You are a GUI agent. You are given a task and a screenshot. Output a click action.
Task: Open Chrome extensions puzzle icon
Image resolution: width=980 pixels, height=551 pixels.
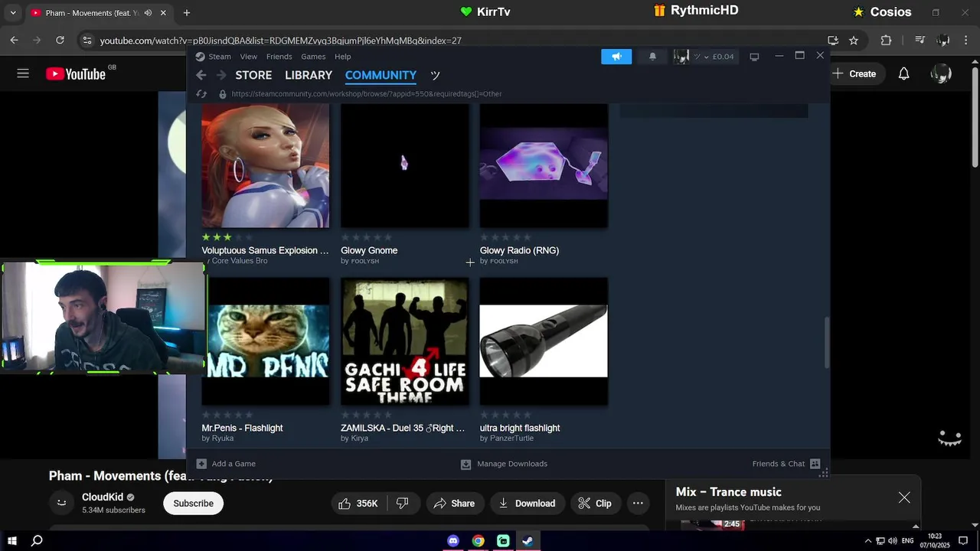point(886,40)
